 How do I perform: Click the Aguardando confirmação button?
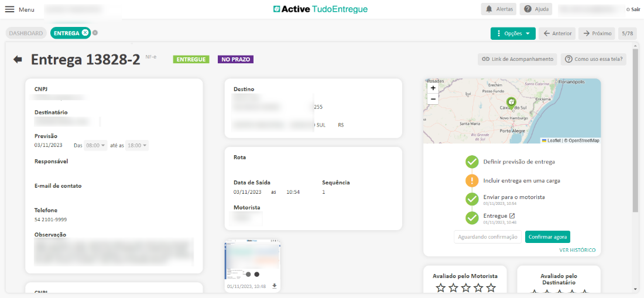488,237
